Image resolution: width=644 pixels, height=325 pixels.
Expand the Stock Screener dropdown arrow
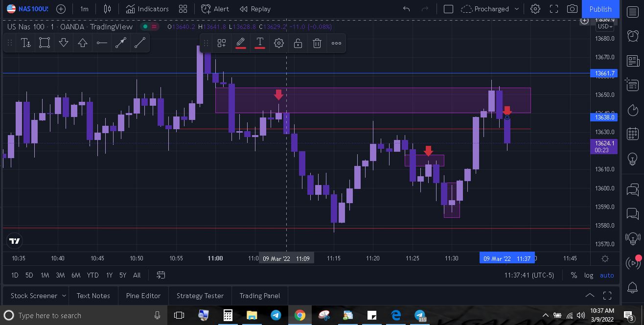click(64, 296)
